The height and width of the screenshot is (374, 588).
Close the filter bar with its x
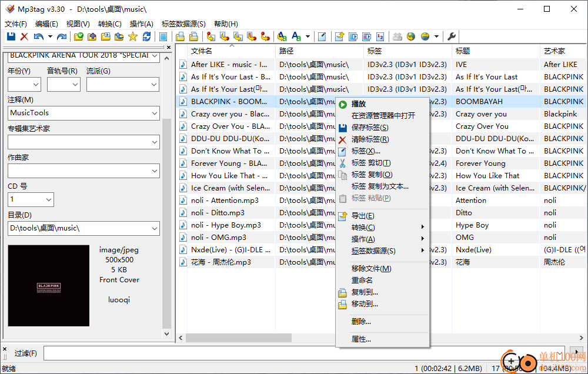click(5, 349)
